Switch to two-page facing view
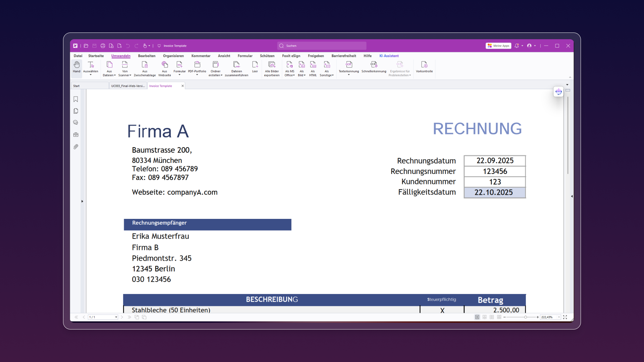The width and height of the screenshot is (644, 362). click(x=492, y=317)
